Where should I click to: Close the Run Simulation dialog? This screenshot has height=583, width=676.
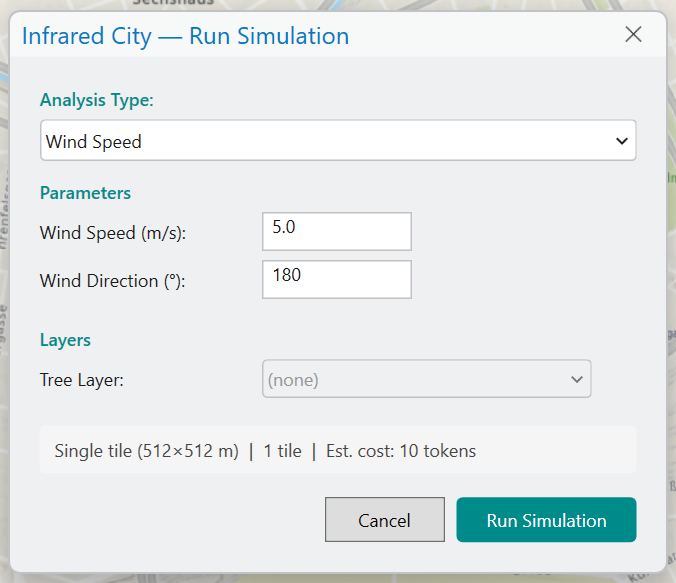633,34
